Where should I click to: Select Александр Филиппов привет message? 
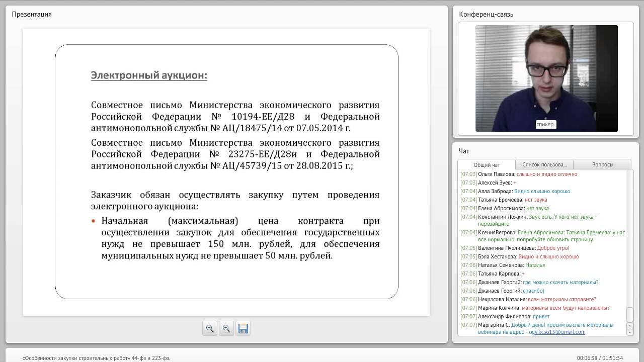(x=505, y=316)
